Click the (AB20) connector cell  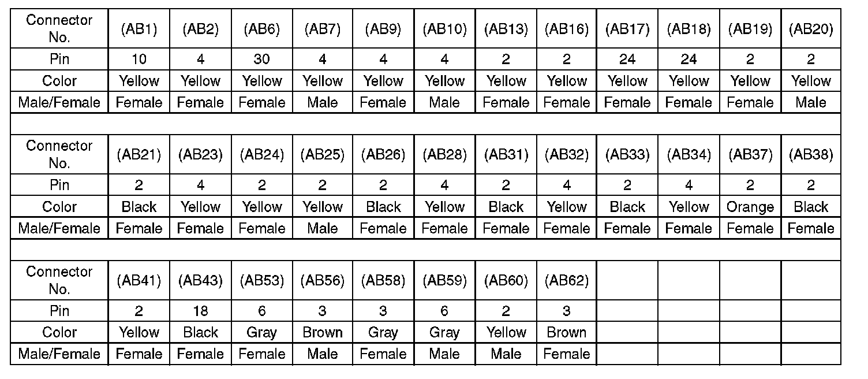(x=811, y=29)
